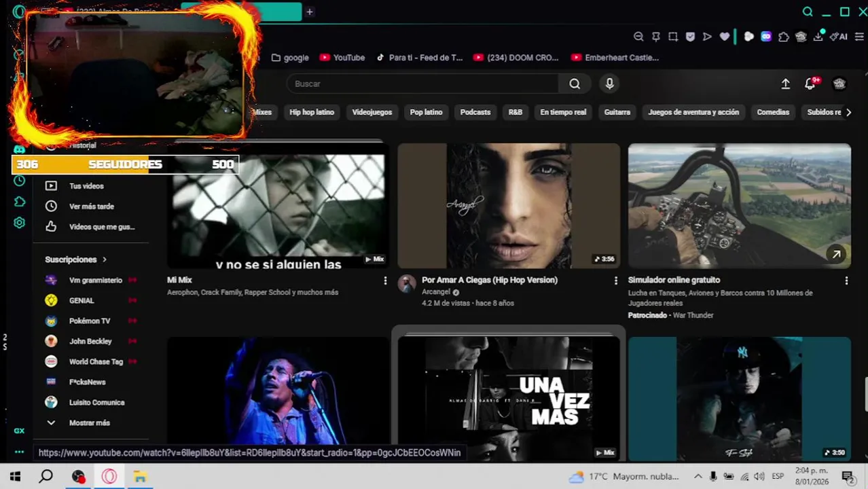
Task: Open File Explorer from taskbar
Action: pyautogui.click(x=140, y=477)
